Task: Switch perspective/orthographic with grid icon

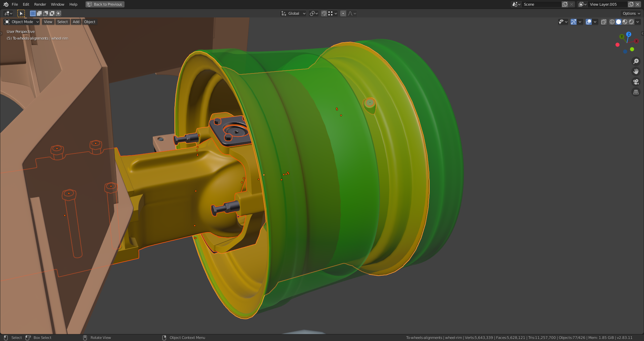Action: pyautogui.click(x=636, y=92)
